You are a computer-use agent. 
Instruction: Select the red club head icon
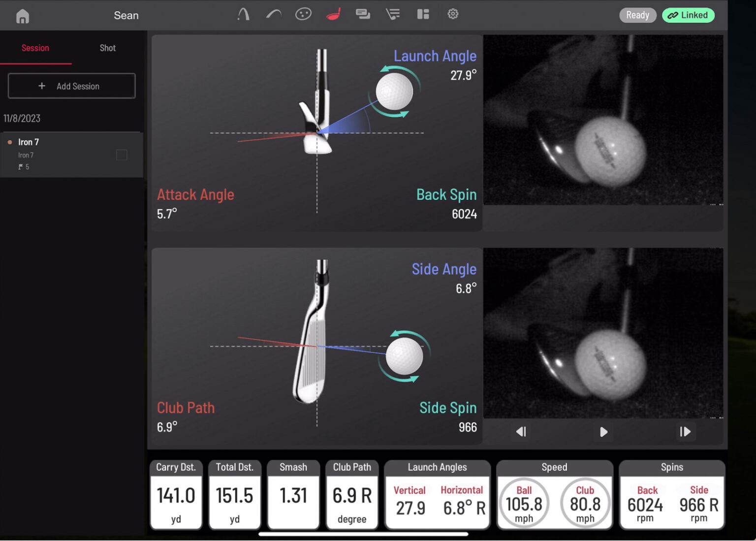[x=333, y=14]
